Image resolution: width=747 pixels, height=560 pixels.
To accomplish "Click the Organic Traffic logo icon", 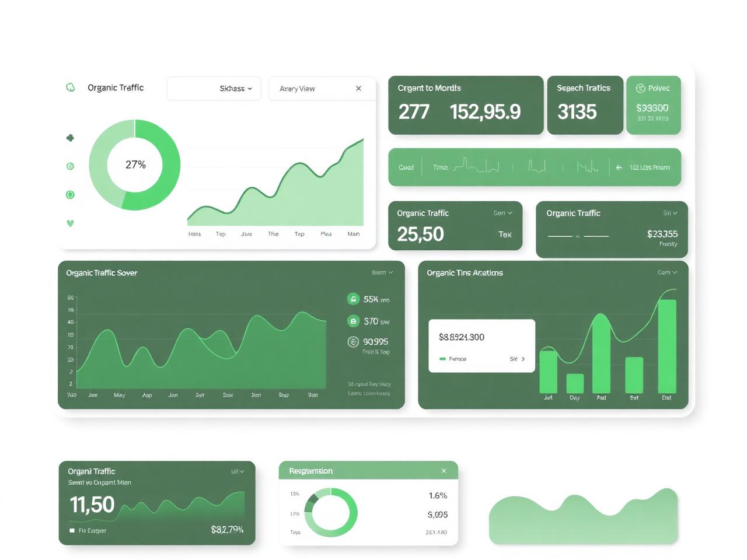I will 71,87.
